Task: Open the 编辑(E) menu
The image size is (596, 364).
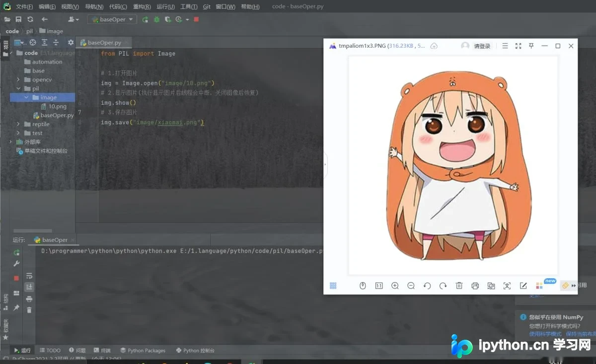Action: pos(47,6)
